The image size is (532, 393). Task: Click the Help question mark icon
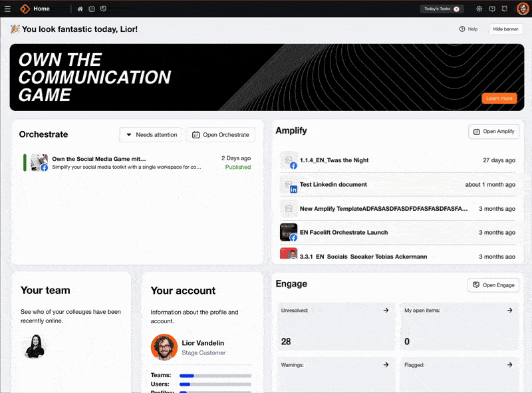(462, 29)
